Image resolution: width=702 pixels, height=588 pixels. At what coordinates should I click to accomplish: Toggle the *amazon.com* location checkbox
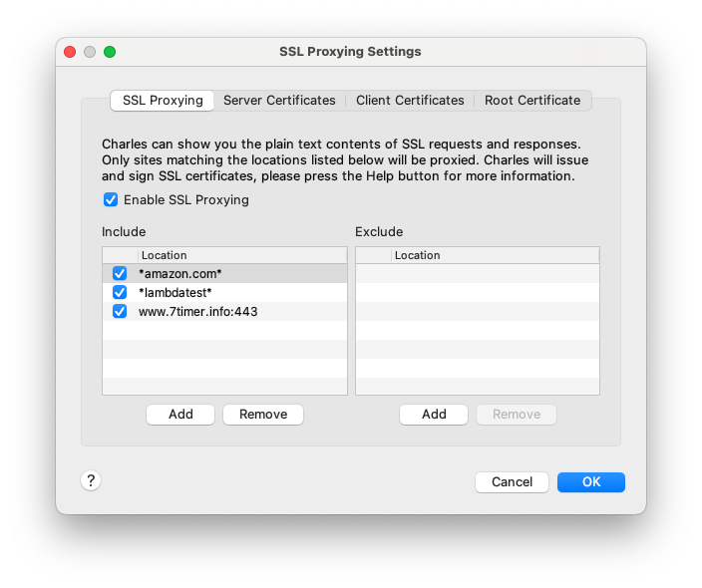(120, 273)
